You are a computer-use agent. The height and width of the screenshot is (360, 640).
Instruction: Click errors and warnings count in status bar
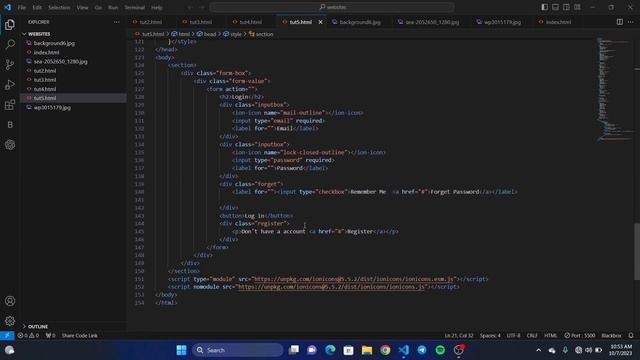tap(28, 336)
